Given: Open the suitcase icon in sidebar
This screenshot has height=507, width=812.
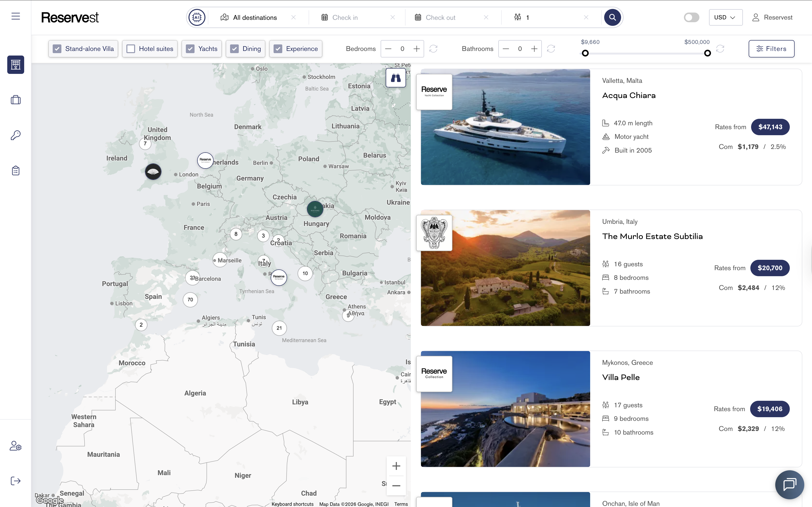Looking at the screenshot, I should point(16,100).
